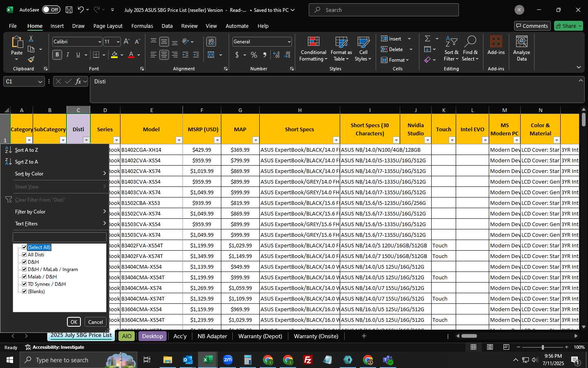
Task: Open Zoom app in taskbar
Action: (x=228, y=360)
